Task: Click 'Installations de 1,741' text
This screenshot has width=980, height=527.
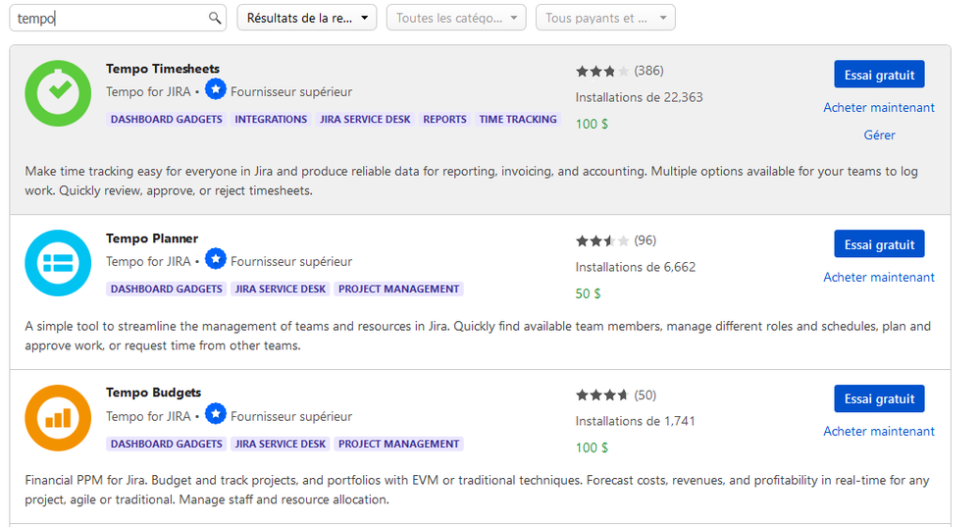Action: click(x=635, y=421)
